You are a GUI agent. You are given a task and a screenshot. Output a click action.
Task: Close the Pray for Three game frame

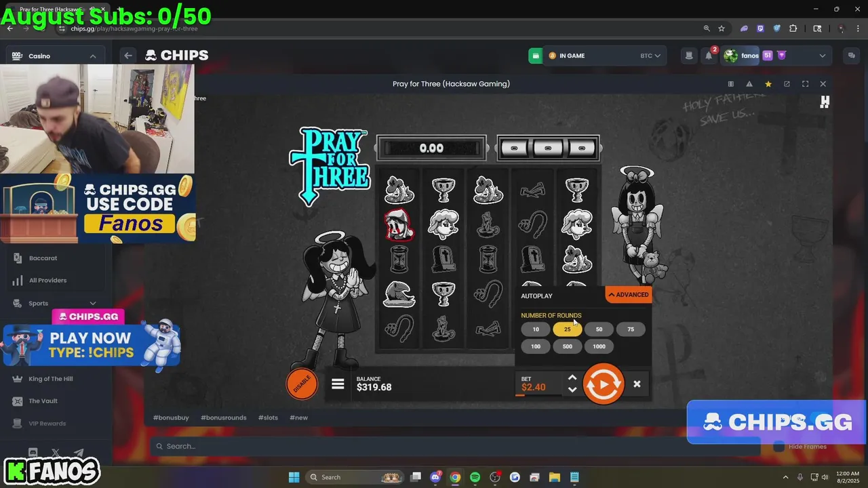pyautogui.click(x=823, y=84)
